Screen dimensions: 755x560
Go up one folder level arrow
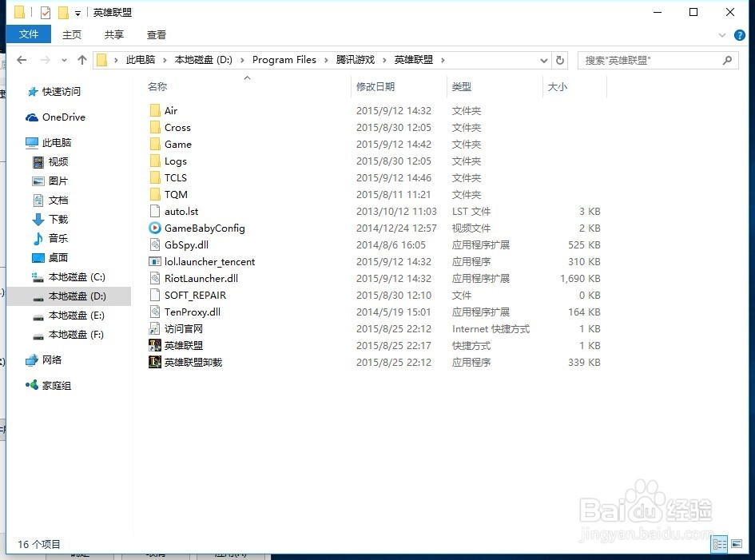82,60
